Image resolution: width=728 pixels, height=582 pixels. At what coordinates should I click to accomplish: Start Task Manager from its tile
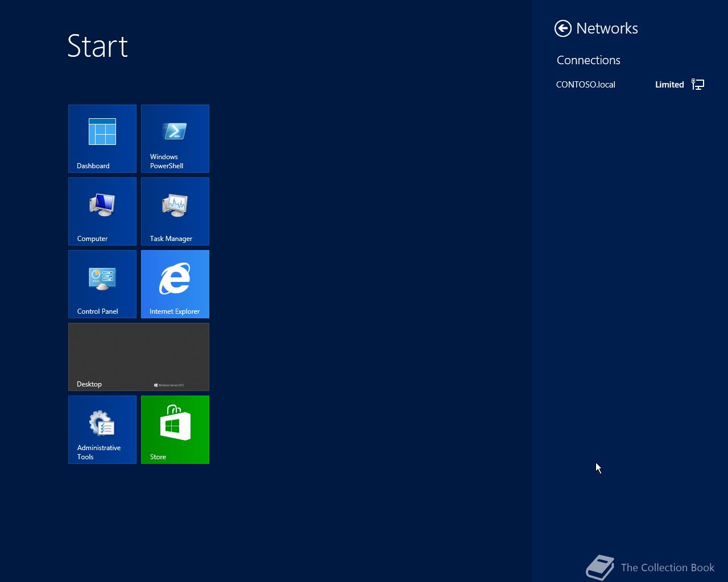click(175, 211)
